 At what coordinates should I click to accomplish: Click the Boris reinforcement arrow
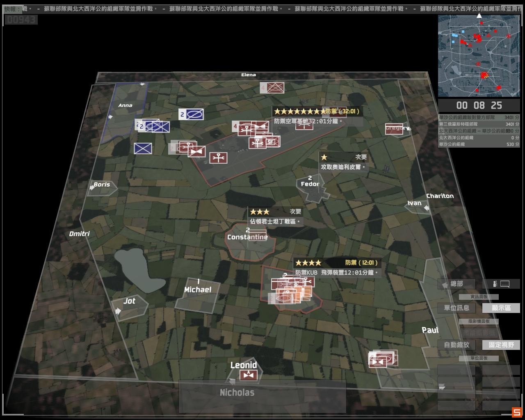click(x=92, y=188)
